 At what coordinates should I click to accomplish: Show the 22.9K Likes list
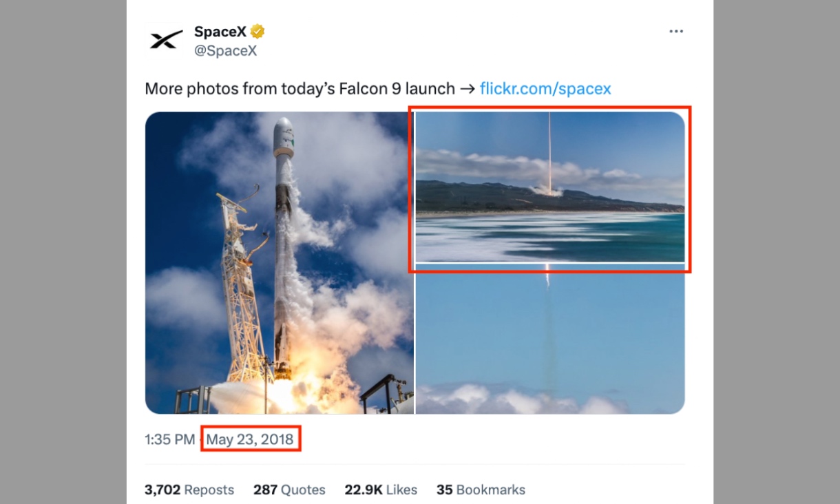tap(381, 490)
